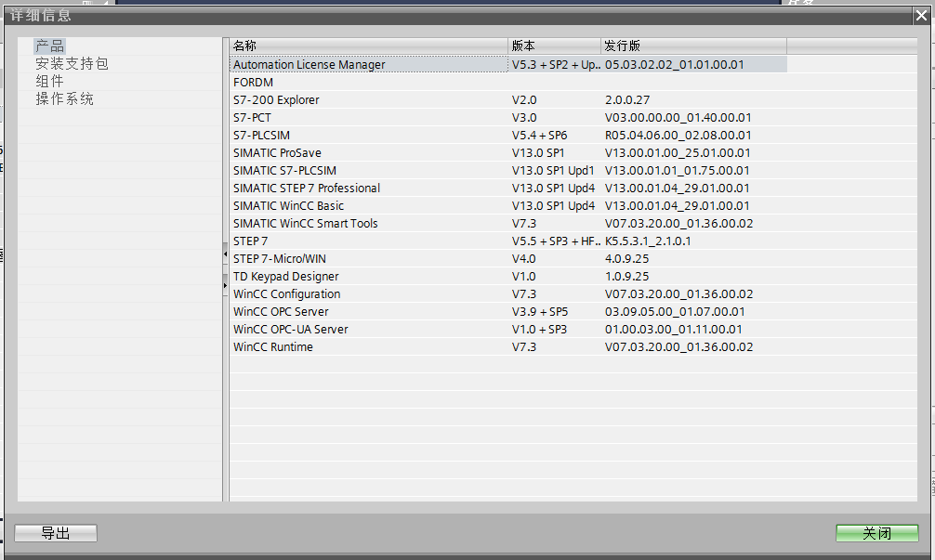This screenshot has height=560, width=935.
Task: Select the FORDM row
Action: point(508,83)
